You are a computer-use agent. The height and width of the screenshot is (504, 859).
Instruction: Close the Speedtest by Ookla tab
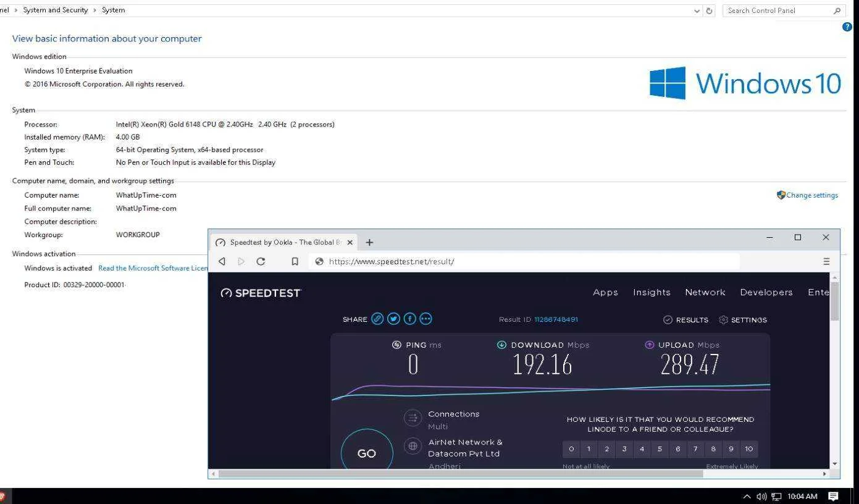click(x=350, y=242)
